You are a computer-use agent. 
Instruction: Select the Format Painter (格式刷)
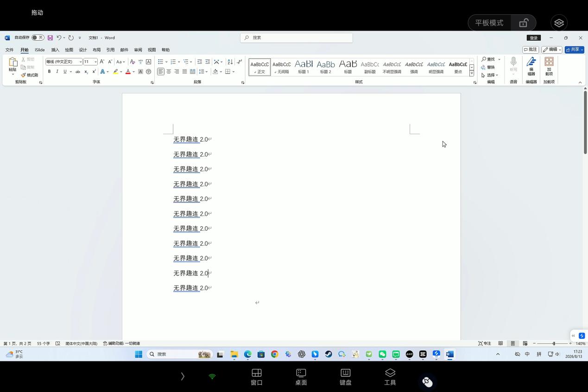click(x=29, y=75)
